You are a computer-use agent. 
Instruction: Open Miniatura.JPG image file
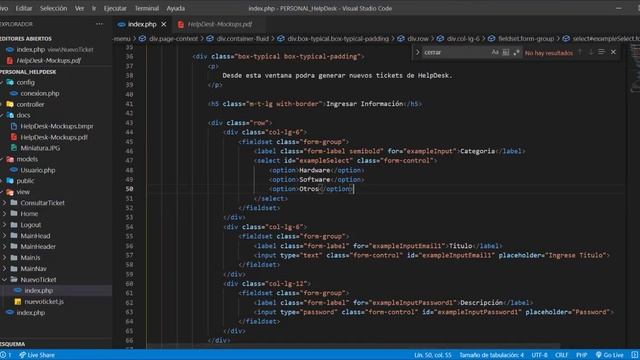(40, 148)
